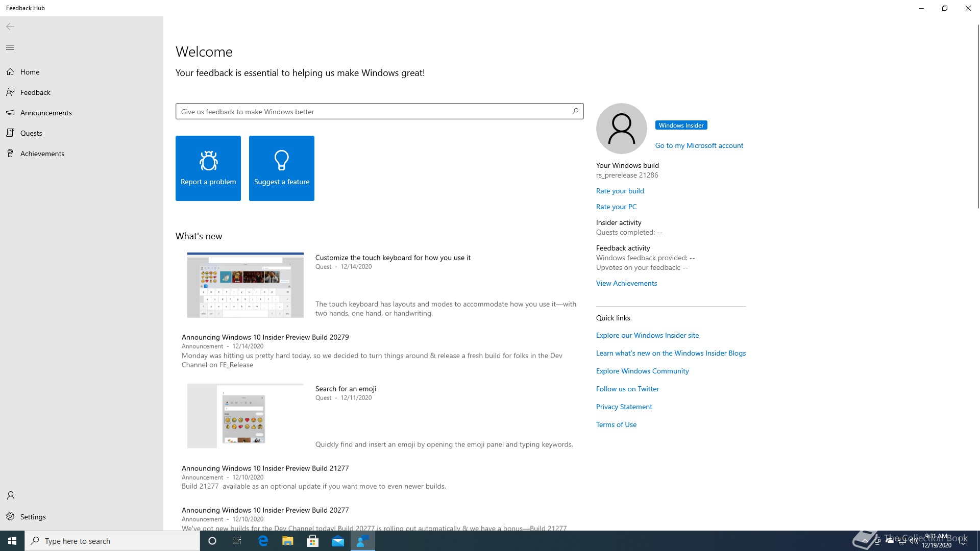This screenshot has width=980, height=551.
Task: Open the Mail app from taskbar
Action: coord(338,541)
